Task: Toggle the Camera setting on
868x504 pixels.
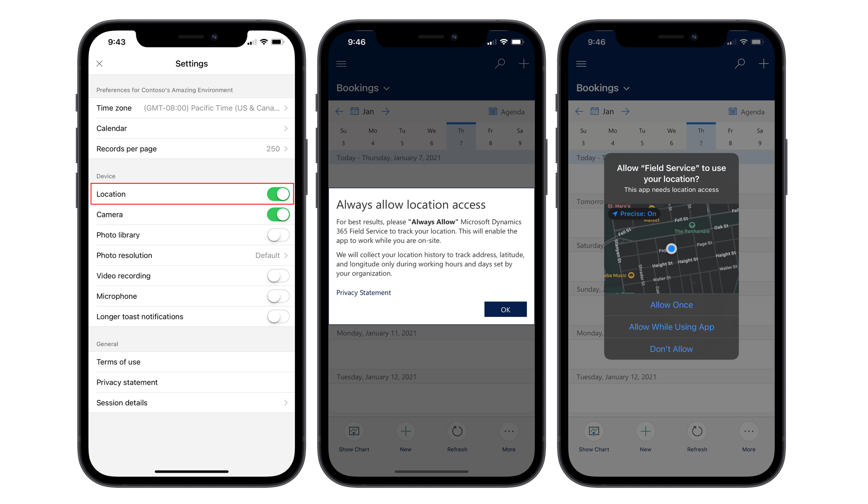Action: tap(277, 215)
